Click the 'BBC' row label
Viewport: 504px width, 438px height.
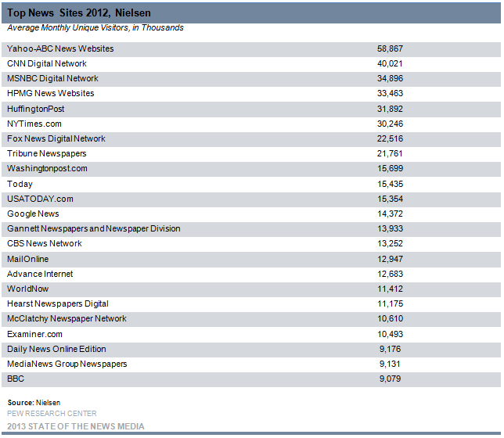16,379
